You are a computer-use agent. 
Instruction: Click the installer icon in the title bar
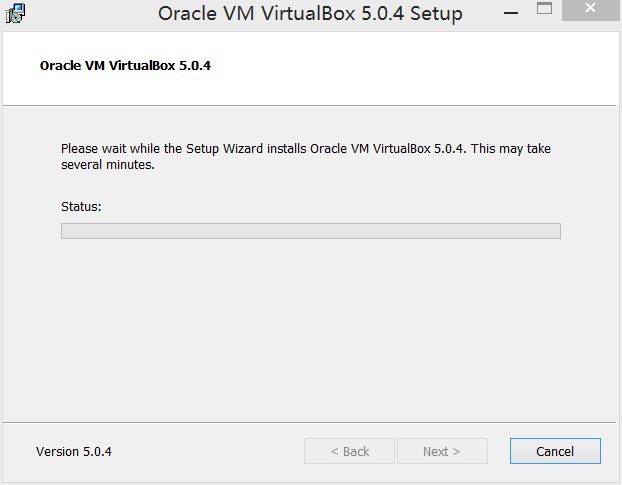(15, 14)
